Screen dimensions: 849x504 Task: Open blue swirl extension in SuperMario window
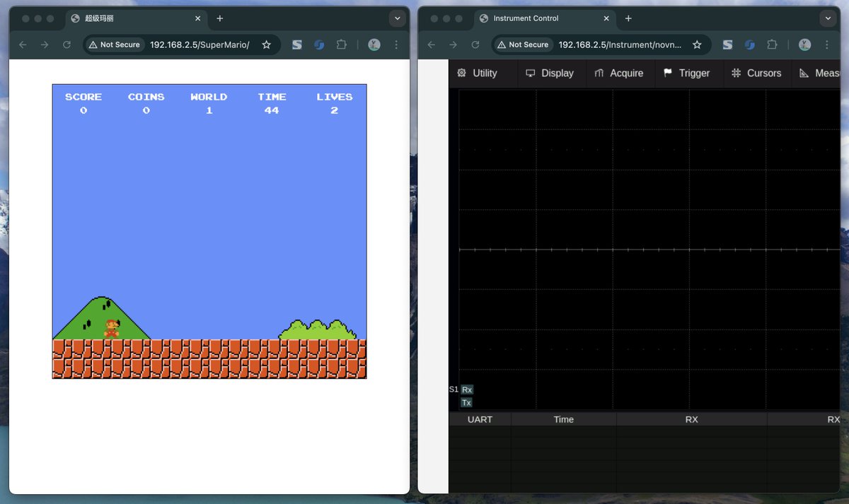click(x=319, y=45)
